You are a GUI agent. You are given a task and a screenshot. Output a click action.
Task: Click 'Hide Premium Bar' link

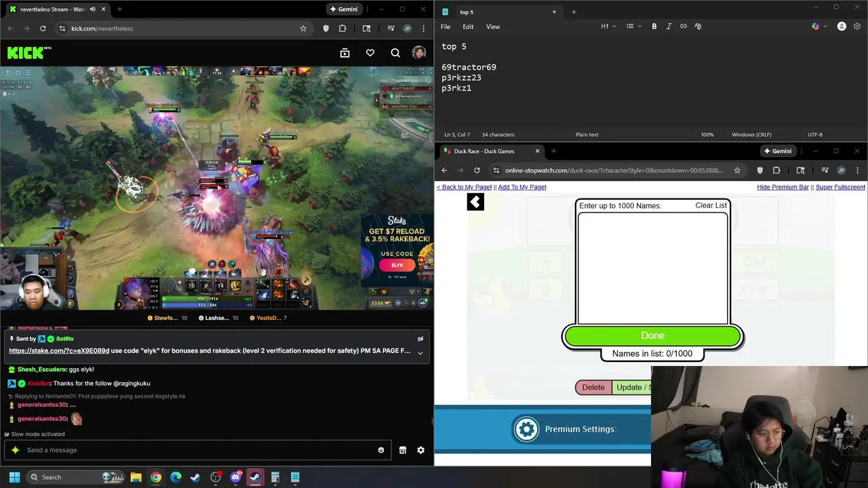pyautogui.click(x=783, y=187)
